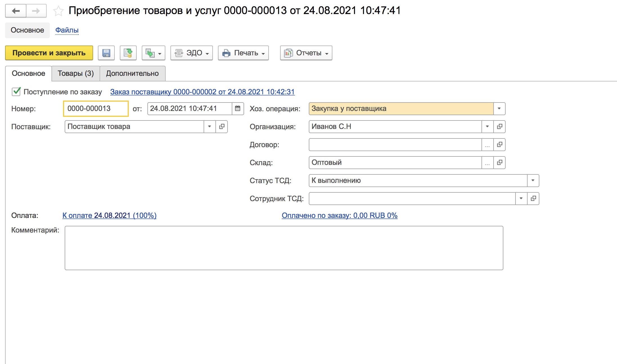Click the Номер field 0000-000013
The image size is (617, 364).
tap(96, 108)
